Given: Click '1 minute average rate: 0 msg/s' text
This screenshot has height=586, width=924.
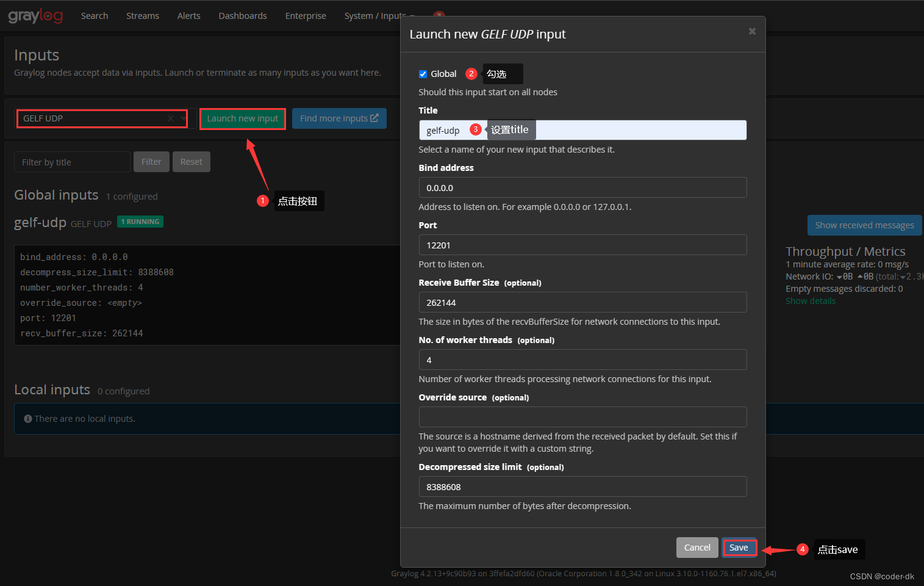Looking at the screenshot, I should [847, 264].
